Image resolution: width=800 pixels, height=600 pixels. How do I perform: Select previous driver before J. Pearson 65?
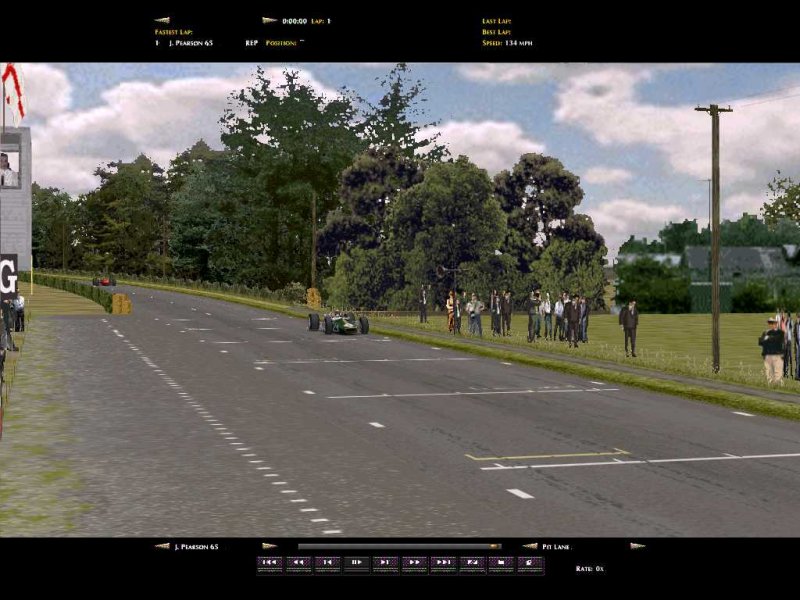tap(162, 546)
